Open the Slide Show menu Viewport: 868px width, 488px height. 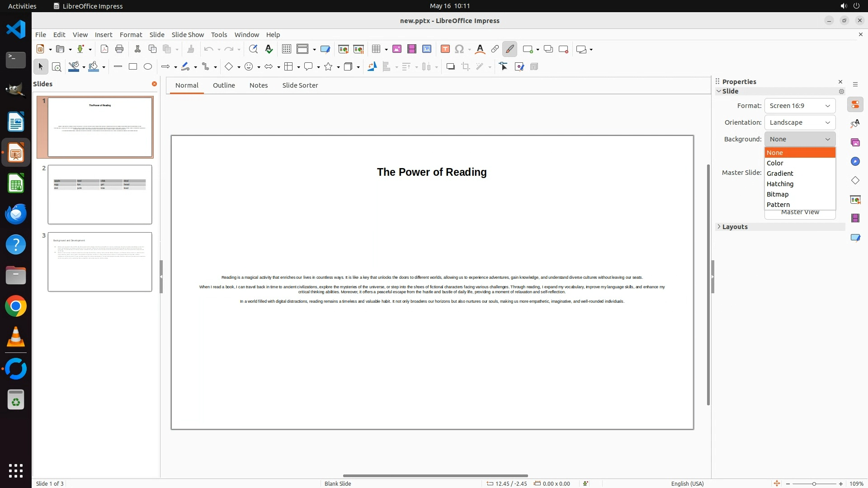point(188,35)
